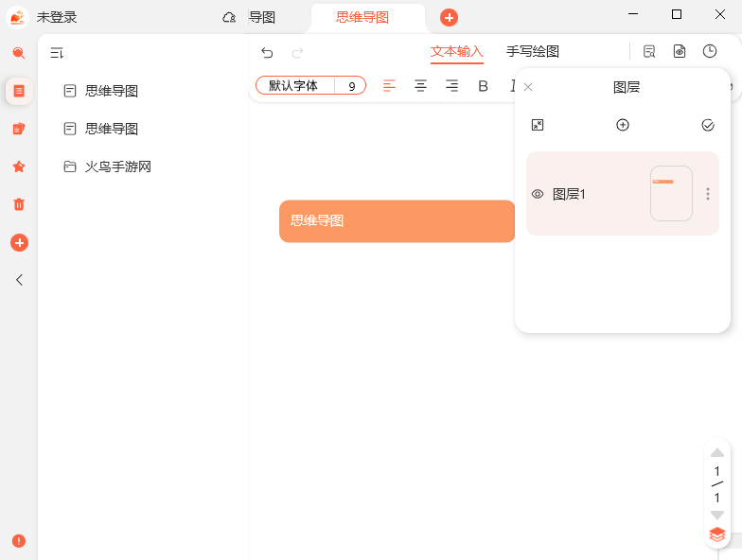Image resolution: width=742 pixels, height=560 pixels.
Task: Align text center
Action: [x=420, y=85]
